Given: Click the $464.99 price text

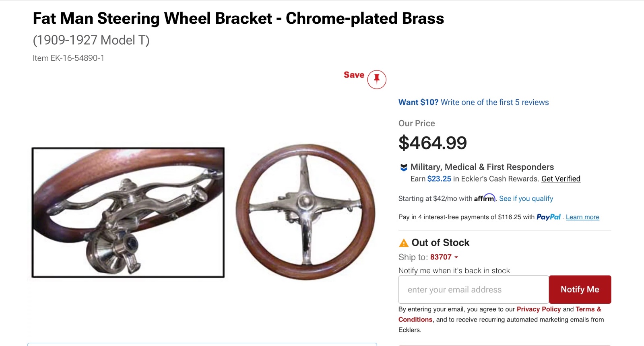Looking at the screenshot, I should pyautogui.click(x=433, y=143).
